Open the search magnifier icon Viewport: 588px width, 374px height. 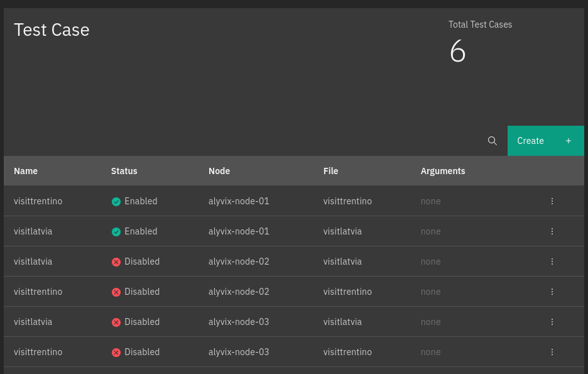493,141
